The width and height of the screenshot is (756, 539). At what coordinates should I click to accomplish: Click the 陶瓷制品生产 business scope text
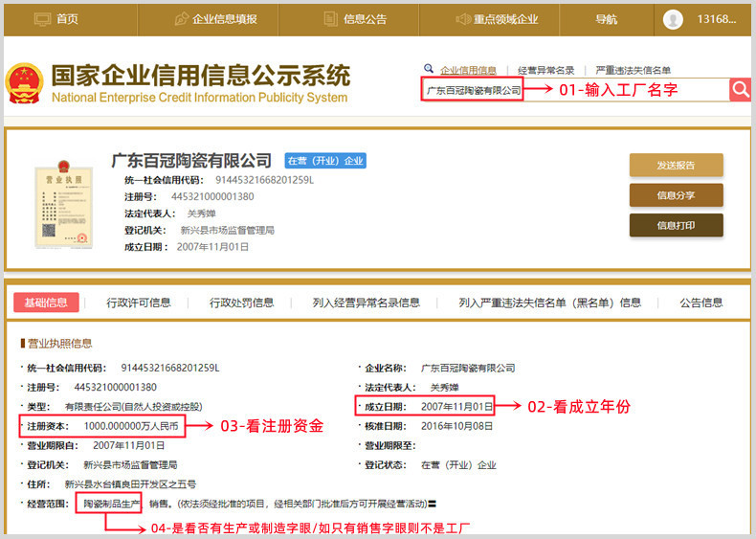[x=112, y=504]
